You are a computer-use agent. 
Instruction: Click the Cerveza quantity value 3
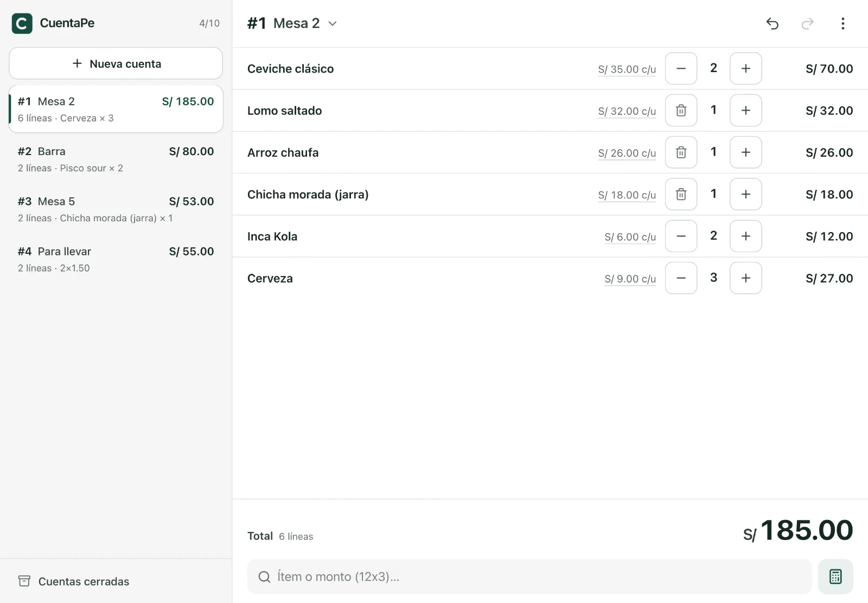pyautogui.click(x=713, y=278)
